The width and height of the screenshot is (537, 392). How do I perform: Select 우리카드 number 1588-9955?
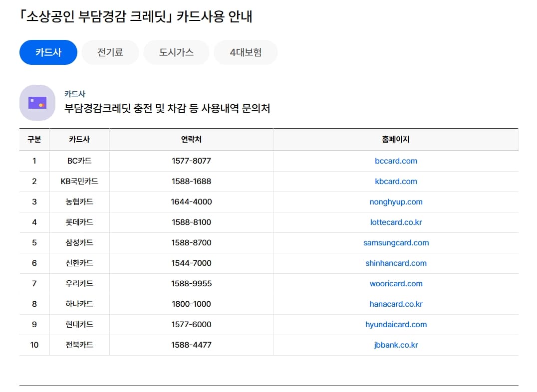[191, 283]
